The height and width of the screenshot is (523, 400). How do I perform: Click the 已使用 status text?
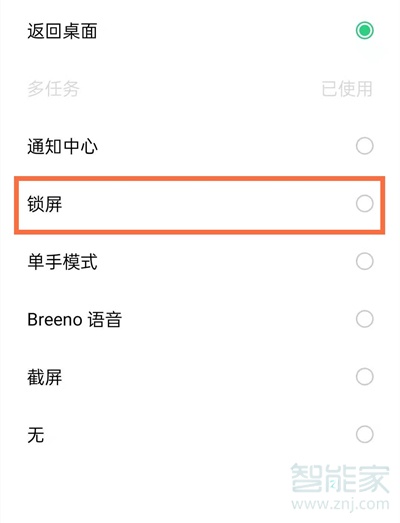pos(347,89)
